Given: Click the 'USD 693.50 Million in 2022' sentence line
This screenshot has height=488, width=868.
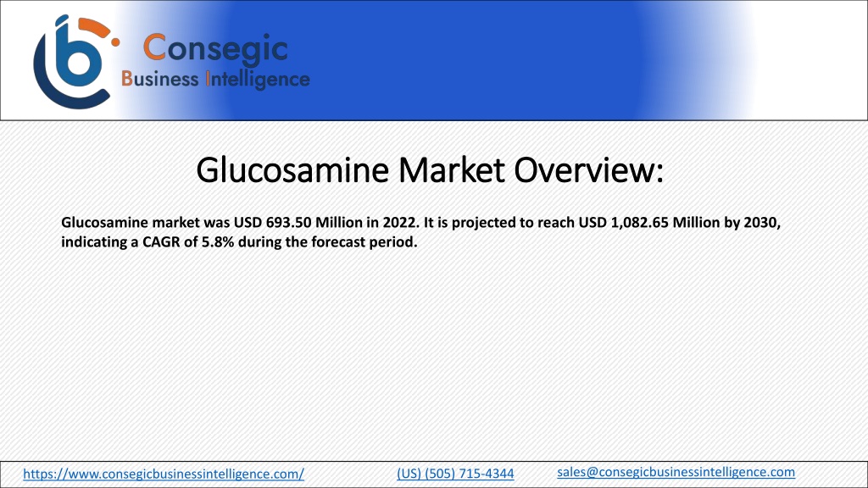Looking at the screenshot, I should coord(420,223).
